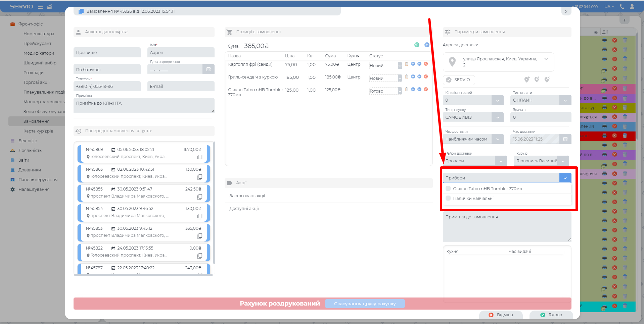Image resolution: width=644 pixels, height=324 pixels.
Task: Open note clipboard for Картопля фрі
Action: pyautogui.click(x=407, y=64)
